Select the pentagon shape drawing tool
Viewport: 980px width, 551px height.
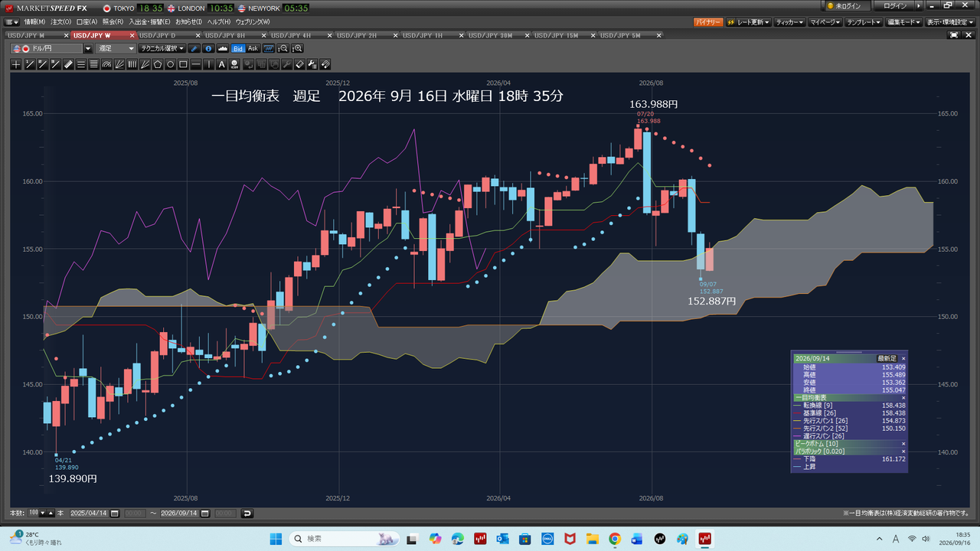[158, 64]
